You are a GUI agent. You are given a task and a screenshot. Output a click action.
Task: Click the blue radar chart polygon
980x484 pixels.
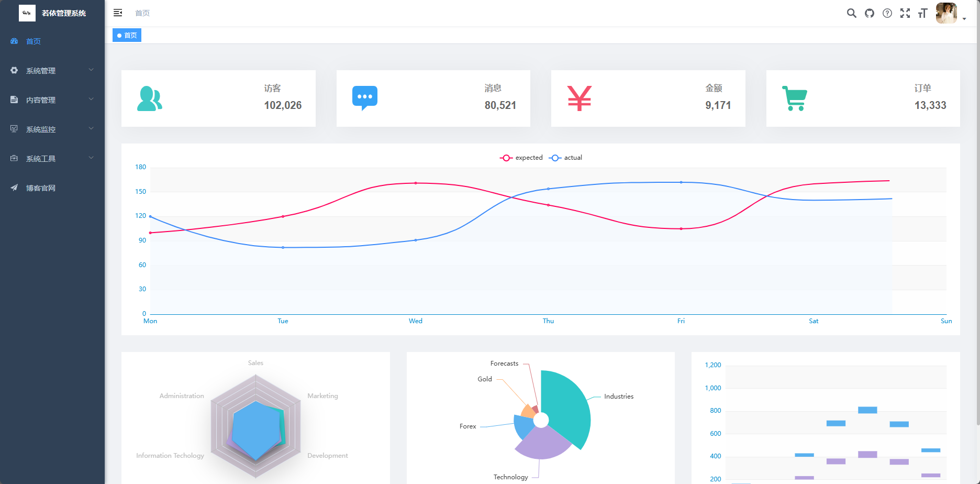pos(255,431)
